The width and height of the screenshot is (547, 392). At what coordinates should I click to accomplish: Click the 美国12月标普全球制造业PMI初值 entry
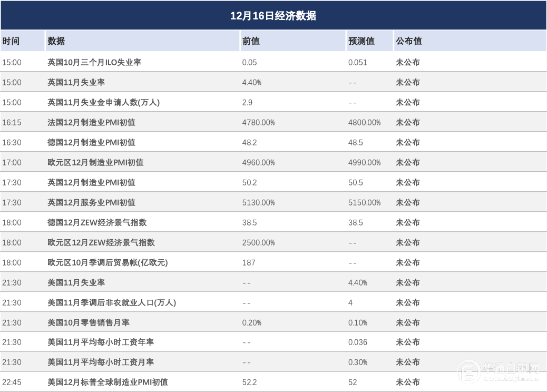point(108,382)
